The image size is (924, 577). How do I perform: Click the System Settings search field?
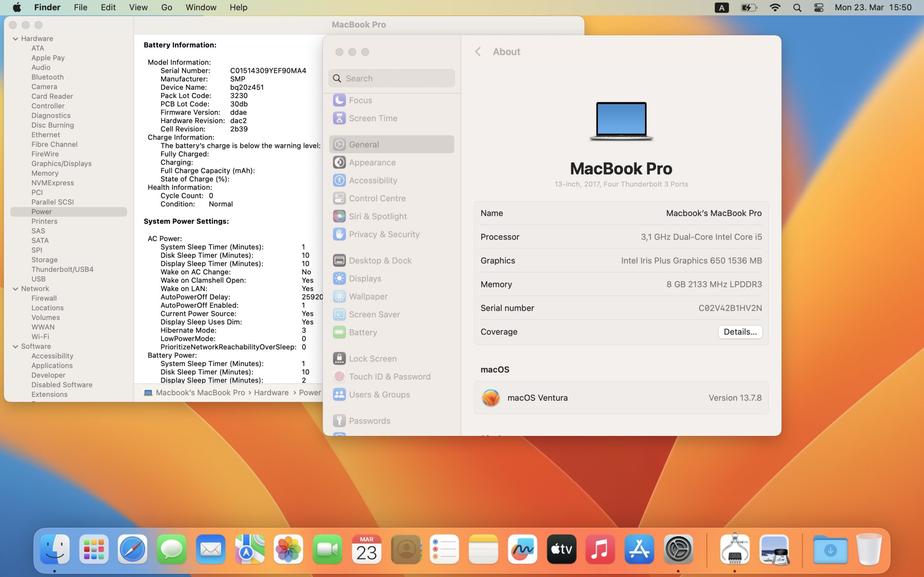tap(391, 78)
